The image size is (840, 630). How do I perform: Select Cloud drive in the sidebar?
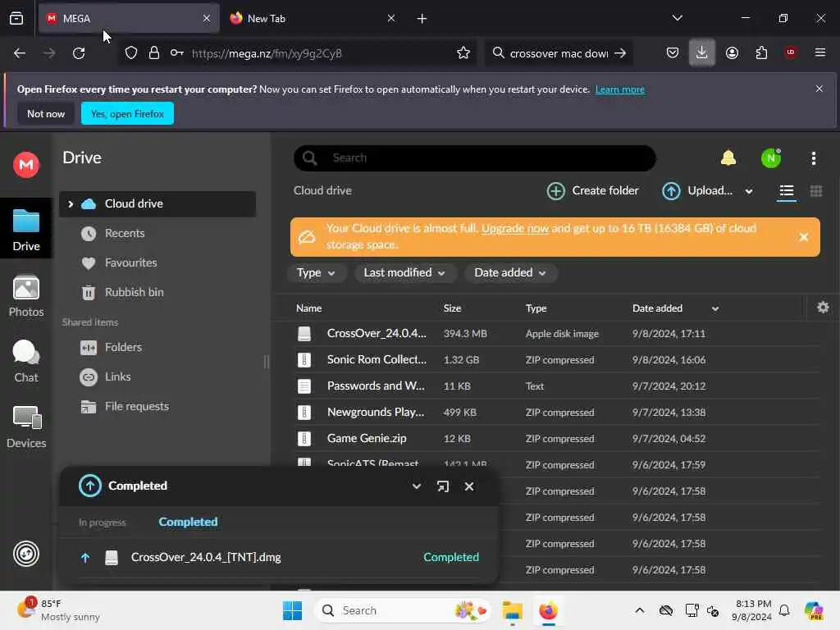(x=157, y=204)
